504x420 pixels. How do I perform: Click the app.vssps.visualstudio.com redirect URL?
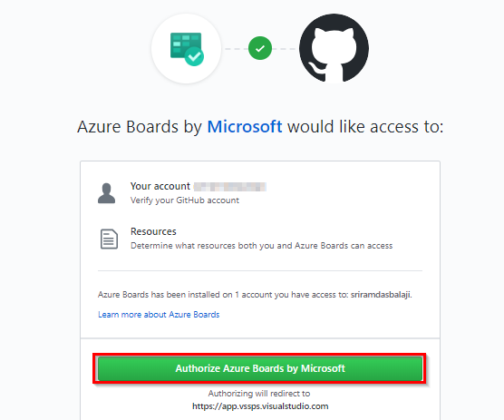(260, 406)
